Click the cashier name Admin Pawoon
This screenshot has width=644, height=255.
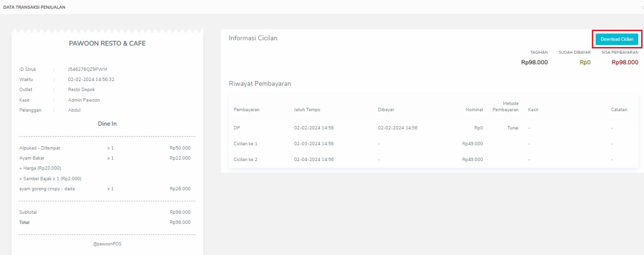pyautogui.click(x=84, y=100)
